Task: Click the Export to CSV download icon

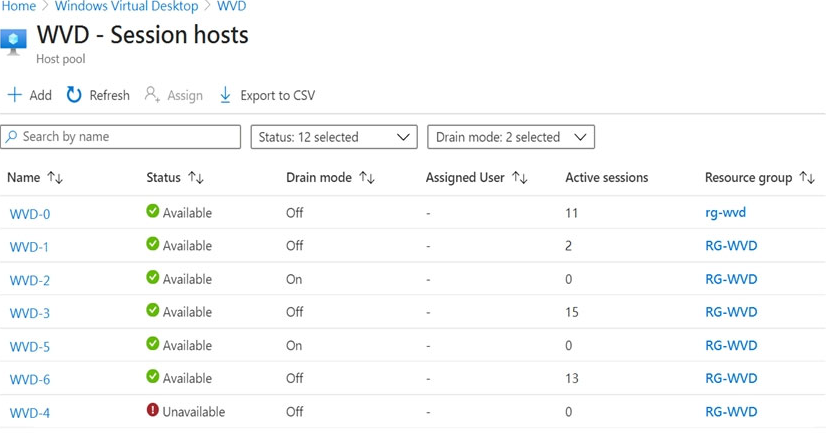Action: (x=225, y=95)
